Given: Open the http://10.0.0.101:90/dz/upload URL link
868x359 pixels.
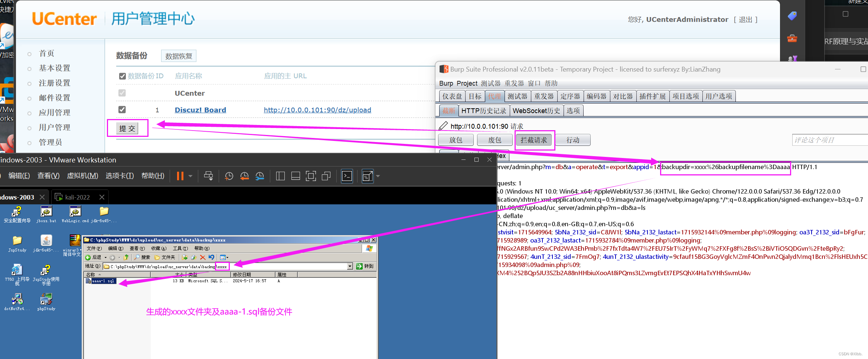Looking at the screenshot, I should 317,110.
